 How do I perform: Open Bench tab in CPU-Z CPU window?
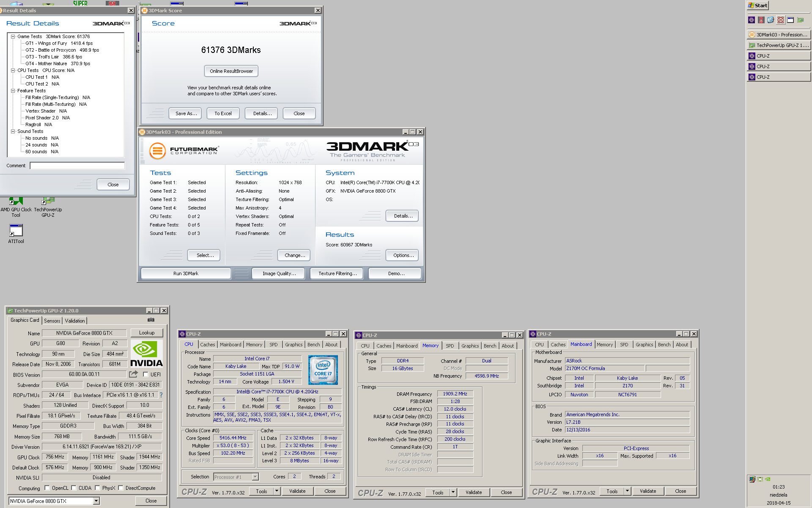[313, 345]
